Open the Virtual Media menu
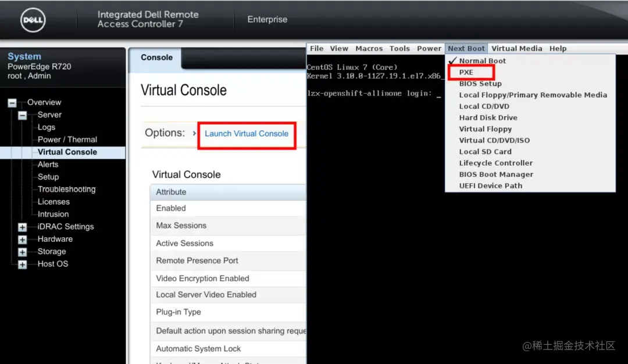 coord(517,48)
